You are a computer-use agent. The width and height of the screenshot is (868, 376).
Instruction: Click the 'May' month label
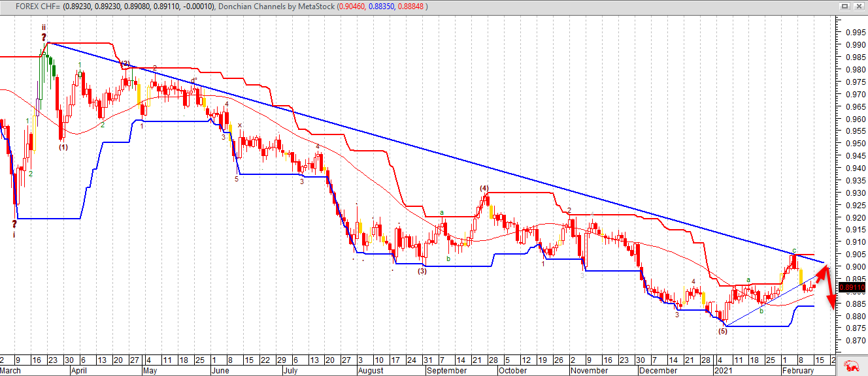150,370
